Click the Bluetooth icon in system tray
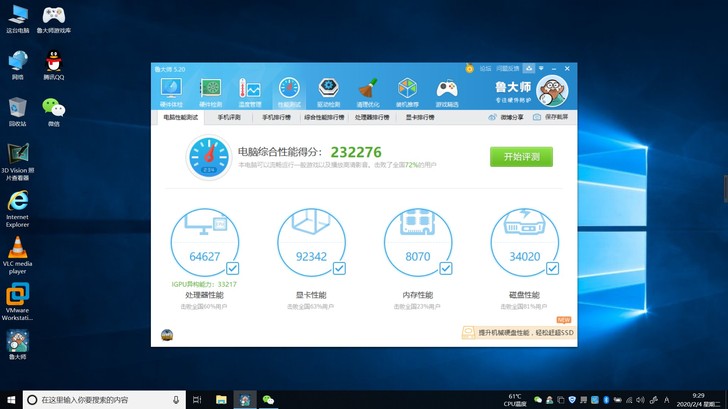 tap(606, 400)
